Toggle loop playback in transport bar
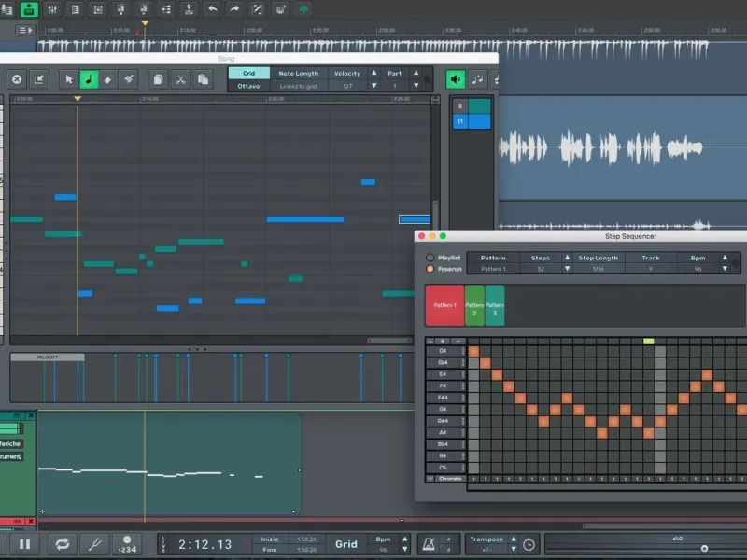 coord(63,543)
